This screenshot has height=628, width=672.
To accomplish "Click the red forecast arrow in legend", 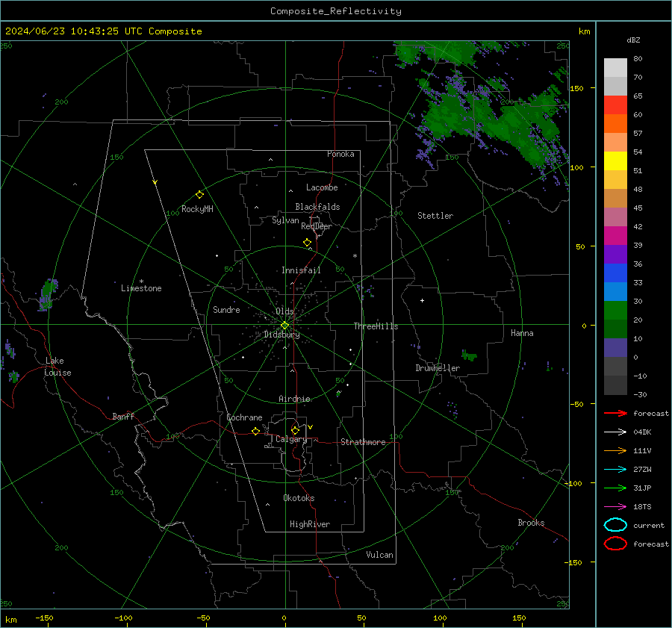I will [615, 413].
